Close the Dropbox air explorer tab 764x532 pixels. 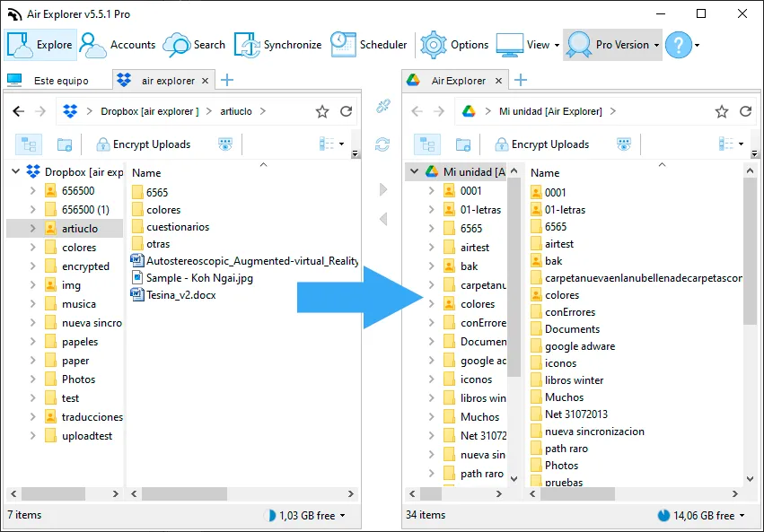pyautogui.click(x=205, y=81)
